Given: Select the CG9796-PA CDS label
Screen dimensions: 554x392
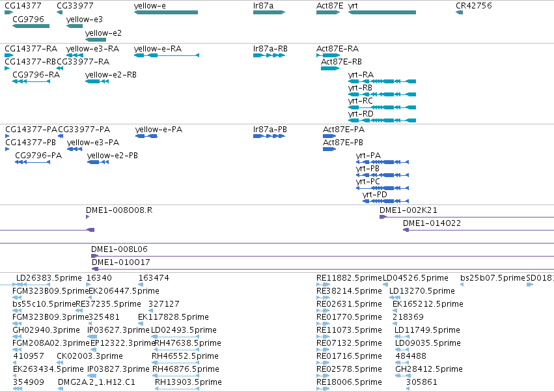Looking at the screenshot, I should tap(38, 156).
